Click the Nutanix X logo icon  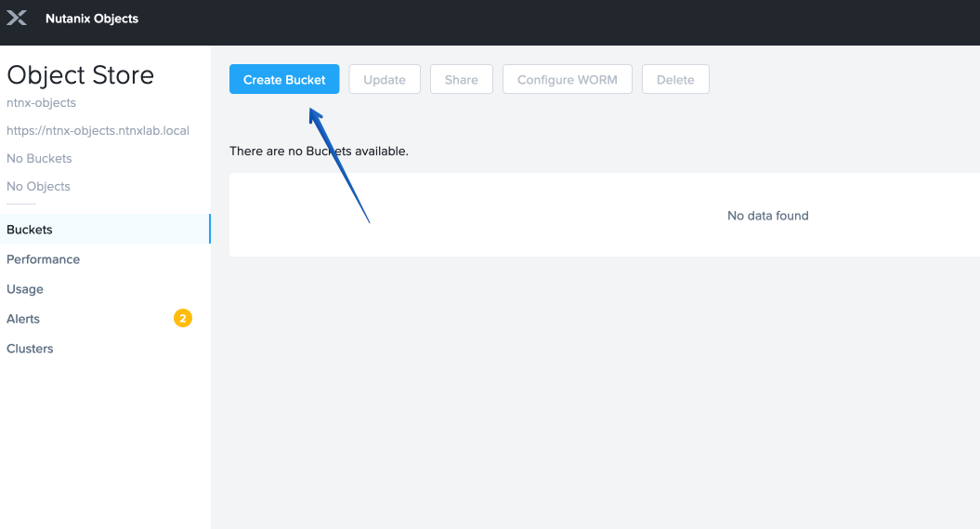click(17, 19)
